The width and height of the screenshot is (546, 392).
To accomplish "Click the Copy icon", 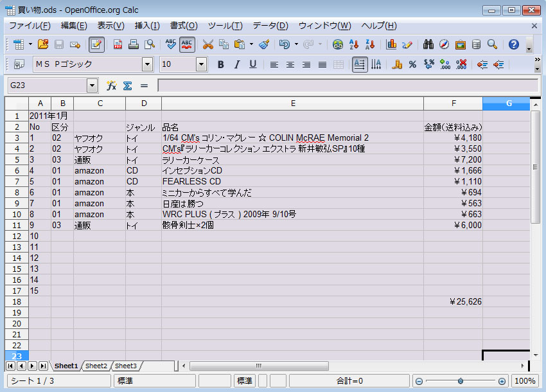I will point(224,44).
